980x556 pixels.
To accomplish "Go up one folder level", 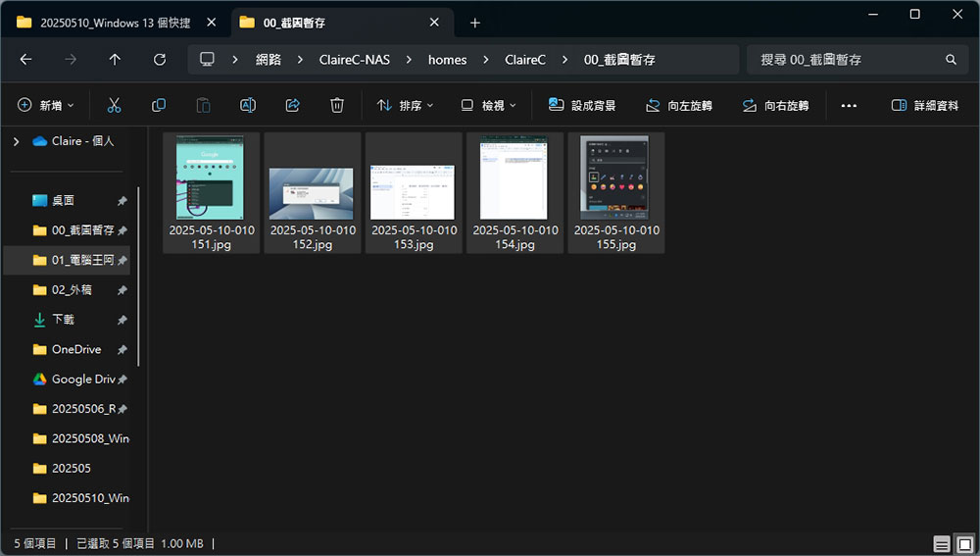I will pyautogui.click(x=115, y=60).
